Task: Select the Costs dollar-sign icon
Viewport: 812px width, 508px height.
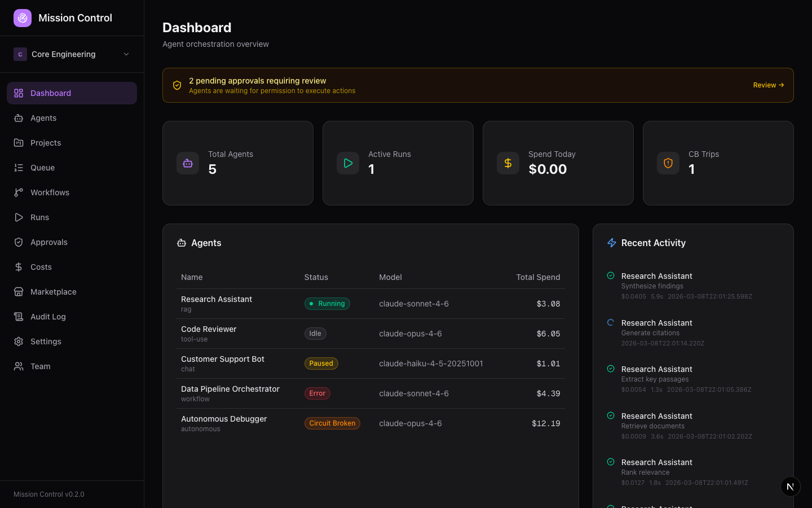Action: pyautogui.click(x=17, y=267)
